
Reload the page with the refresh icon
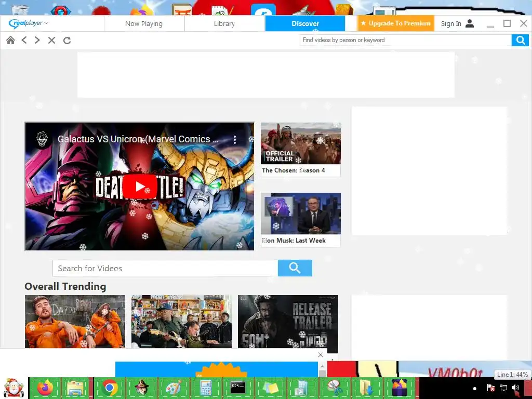(x=67, y=41)
